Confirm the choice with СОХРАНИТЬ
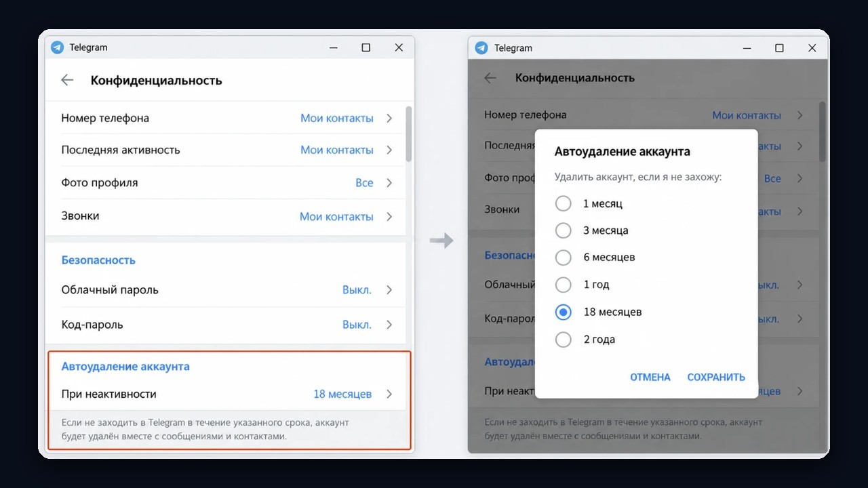Screen dimensions: 868x488 point(716,378)
